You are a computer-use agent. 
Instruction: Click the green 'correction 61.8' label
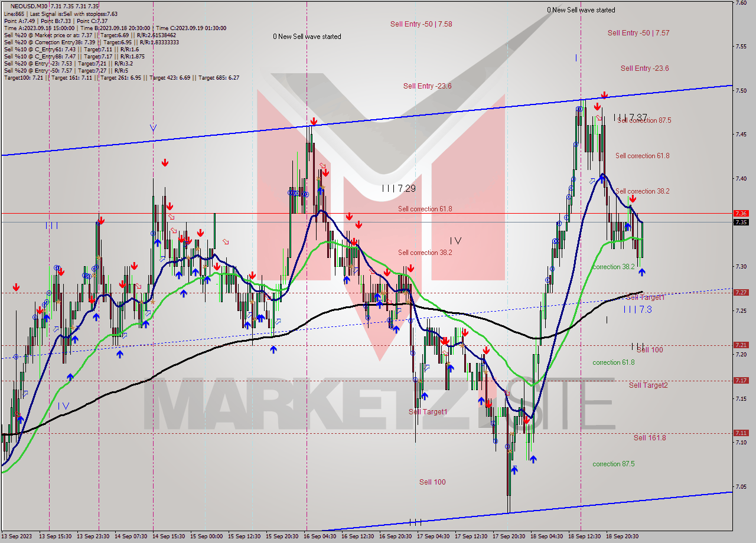coord(614,362)
